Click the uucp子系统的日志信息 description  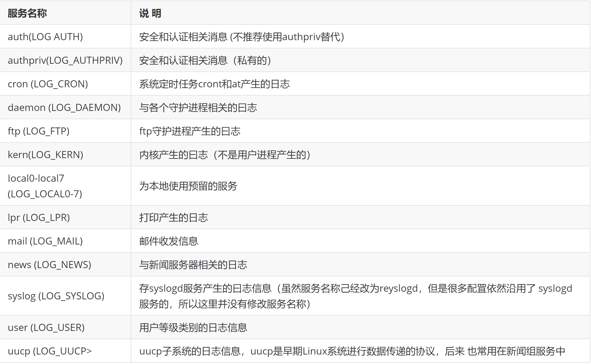click(x=352, y=351)
